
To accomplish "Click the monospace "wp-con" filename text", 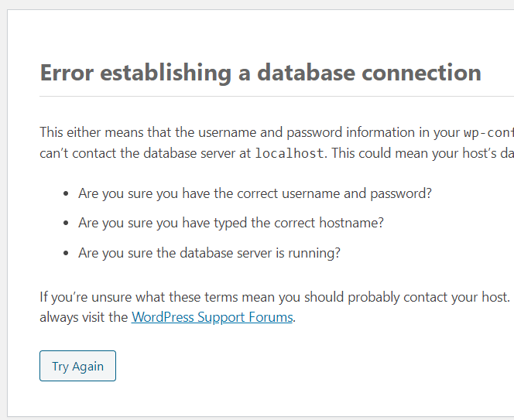I will pos(488,132).
